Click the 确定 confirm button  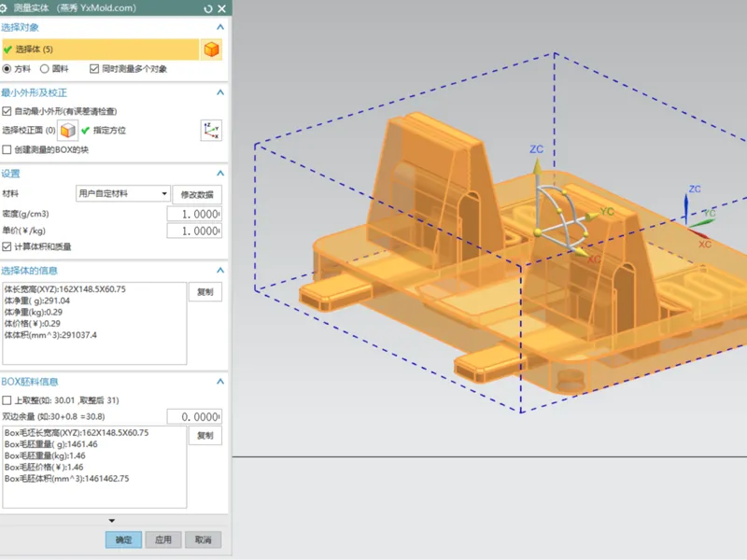pyautogui.click(x=123, y=539)
